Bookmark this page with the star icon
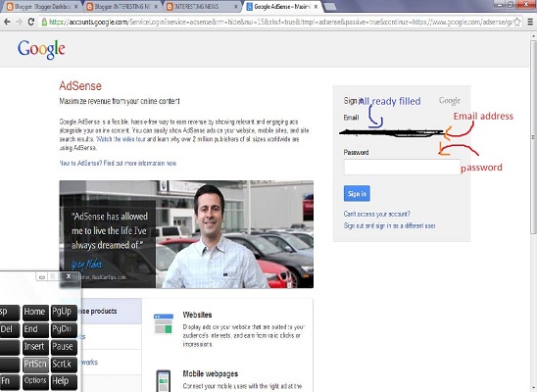Image resolution: width=537 pixels, height=392 pixels. tap(517, 22)
